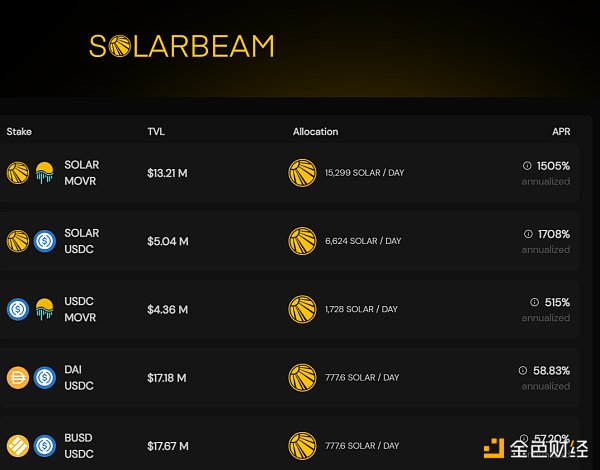
Task: Click the DAI token icon in DAI/USDC row
Action: coord(18,377)
